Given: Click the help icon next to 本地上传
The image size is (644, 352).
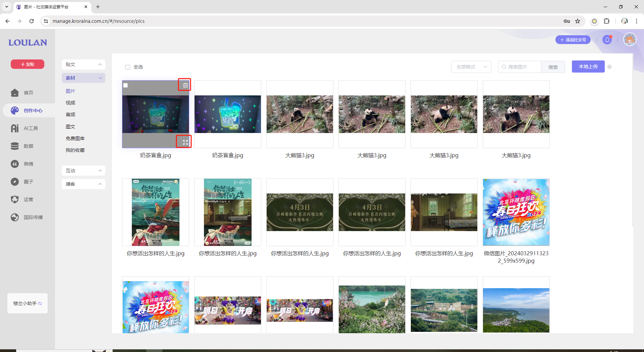Looking at the screenshot, I should click(x=609, y=67).
